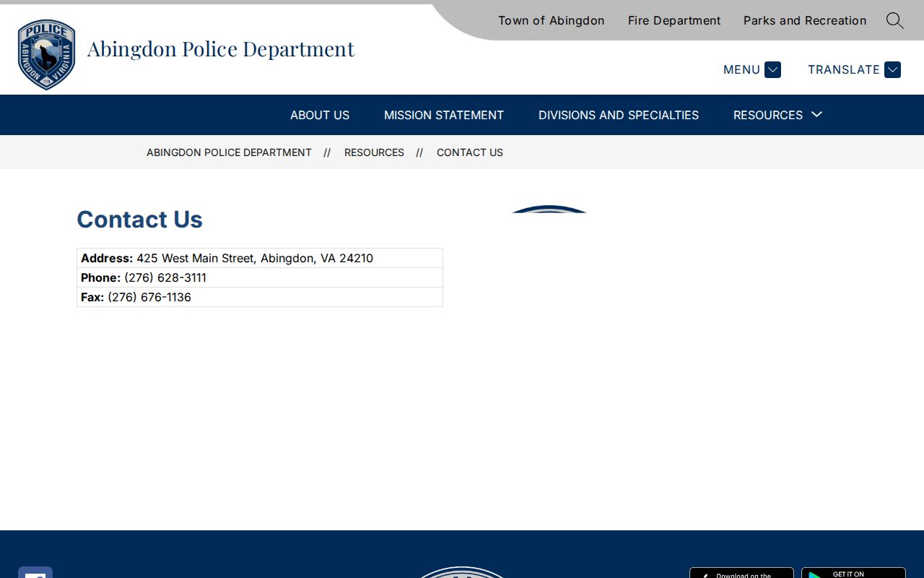Viewport: 924px width, 578px height.
Task: Go to Fire Department link
Action: tap(674, 20)
